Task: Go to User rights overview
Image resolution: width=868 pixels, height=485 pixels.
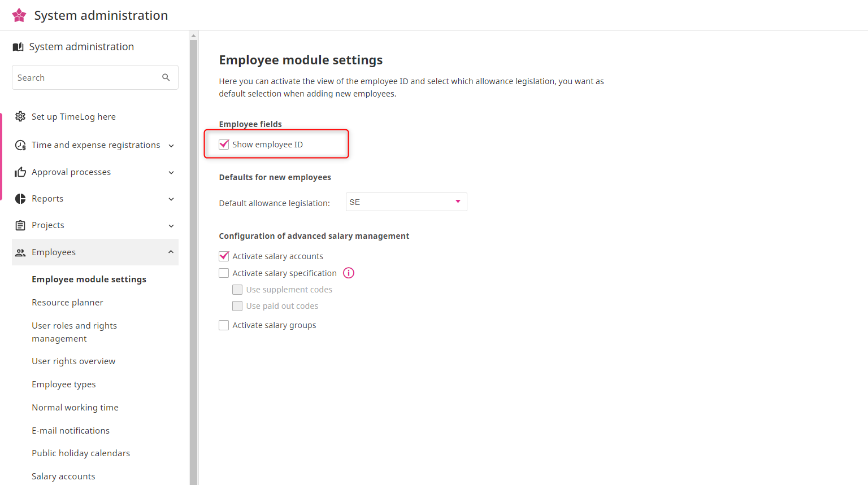Action: (73, 361)
